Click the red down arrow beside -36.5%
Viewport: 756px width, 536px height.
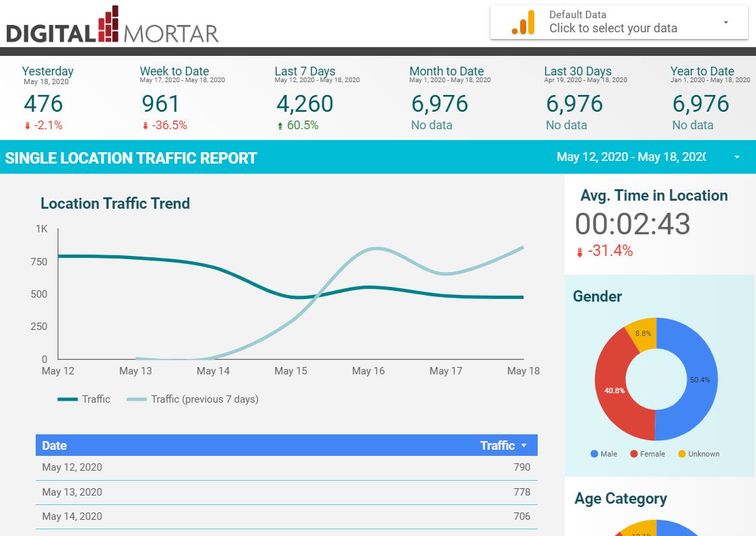(145, 126)
